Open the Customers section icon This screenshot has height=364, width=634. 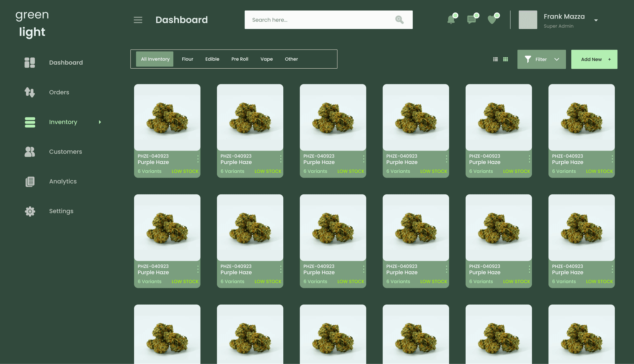(29, 152)
